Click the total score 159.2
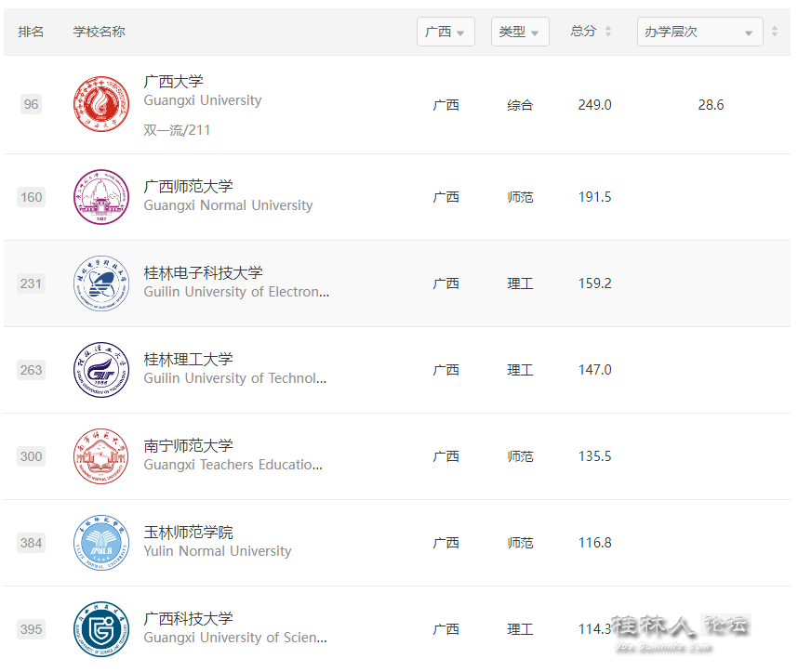 [594, 283]
